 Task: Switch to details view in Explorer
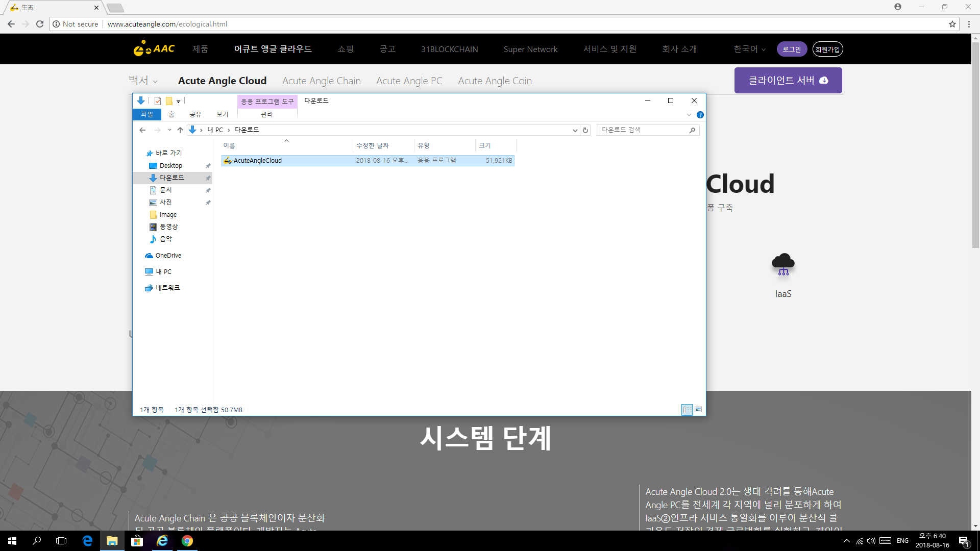point(687,410)
